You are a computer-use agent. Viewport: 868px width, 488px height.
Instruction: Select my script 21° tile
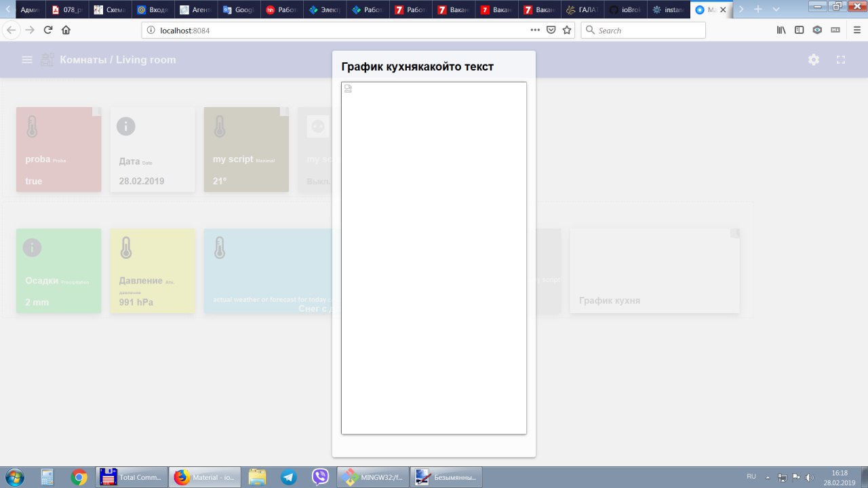246,149
